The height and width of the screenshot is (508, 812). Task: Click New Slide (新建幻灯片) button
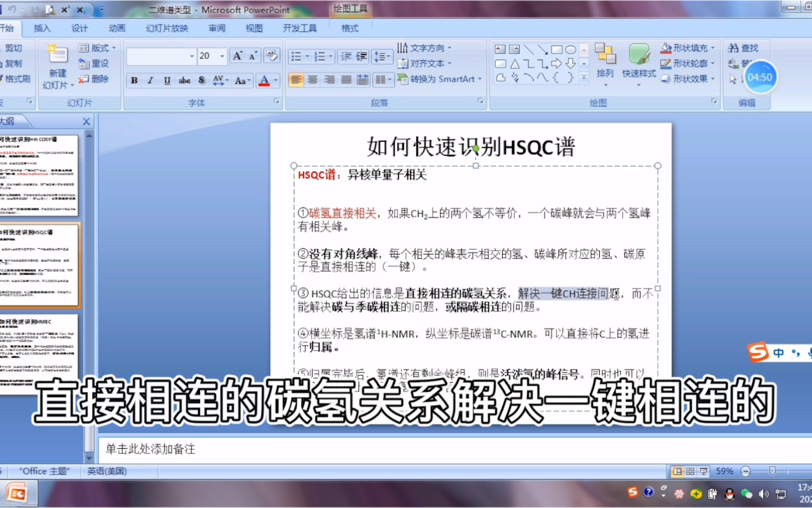point(58,67)
